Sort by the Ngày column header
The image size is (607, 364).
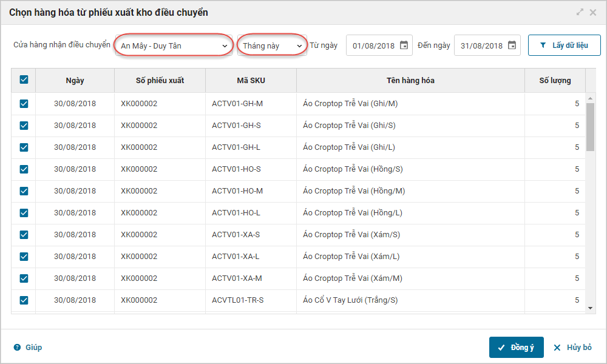point(75,81)
